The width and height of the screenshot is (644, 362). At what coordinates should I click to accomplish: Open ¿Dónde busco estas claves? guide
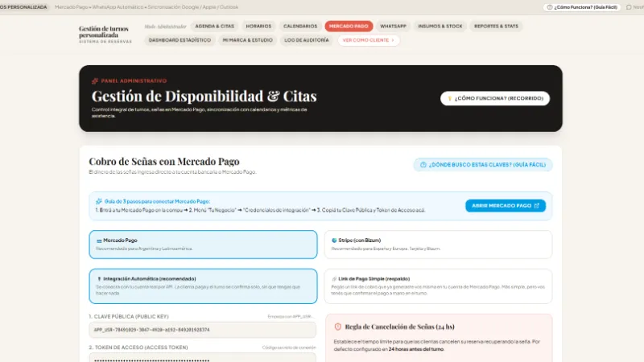pyautogui.click(x=483, y=165)
